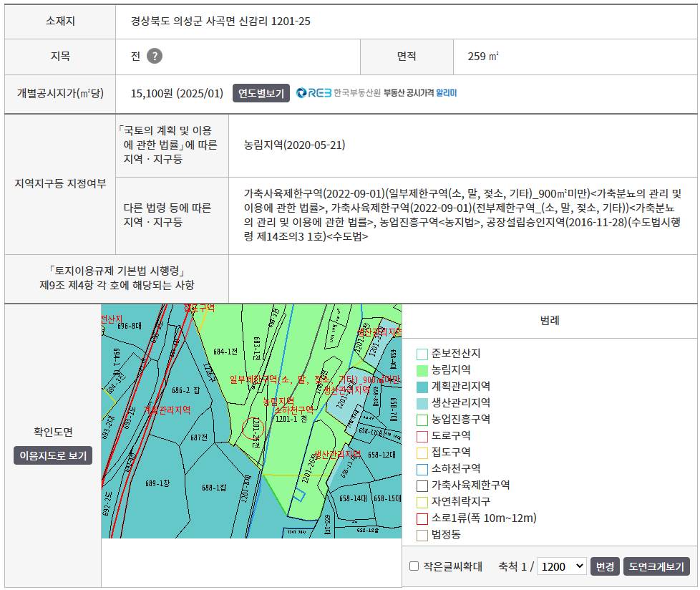Click the 687전 parcel on the map
The height and width of the screenshot is (590, 700).
(x=199, y=437)
